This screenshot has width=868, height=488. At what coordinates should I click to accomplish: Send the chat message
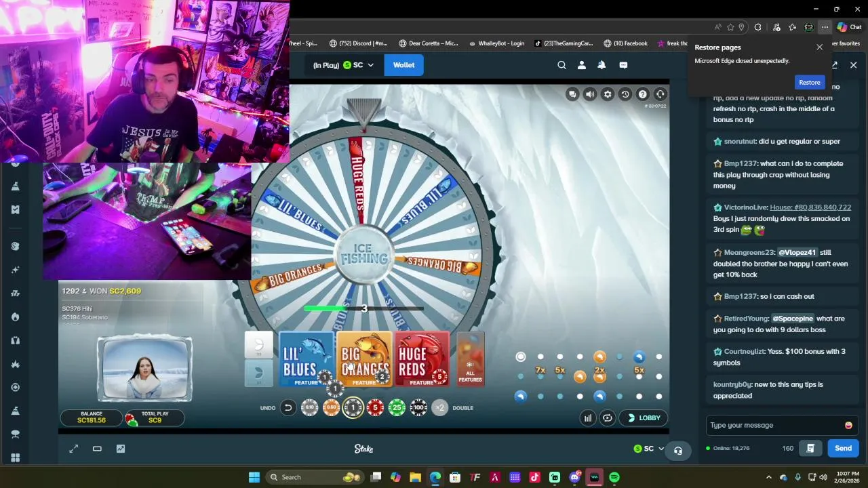(x=843, y=448)
